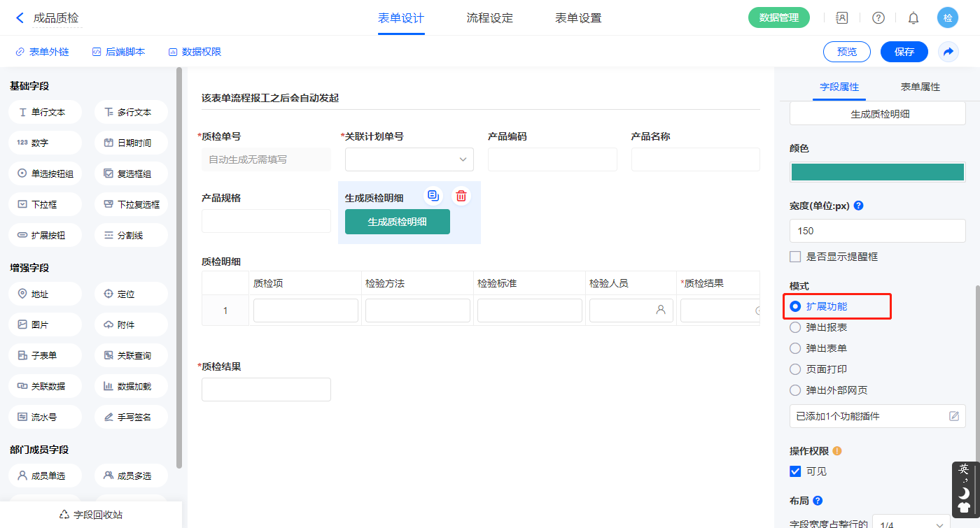The image size is (980, 528).
Task: Click the back arrow beside 成品质检
Action: click(20, 18)
